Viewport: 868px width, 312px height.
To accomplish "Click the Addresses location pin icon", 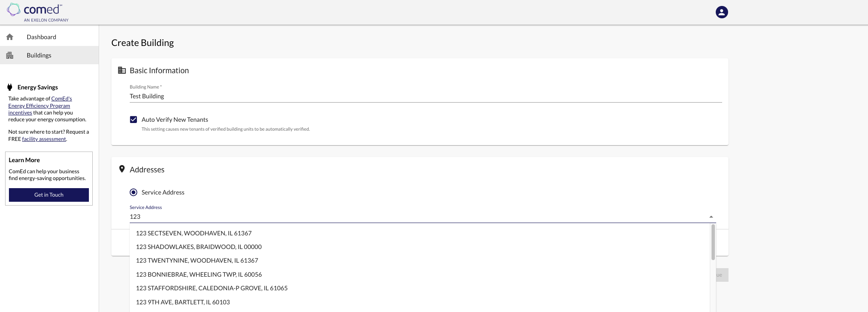I will pos(122,169).
